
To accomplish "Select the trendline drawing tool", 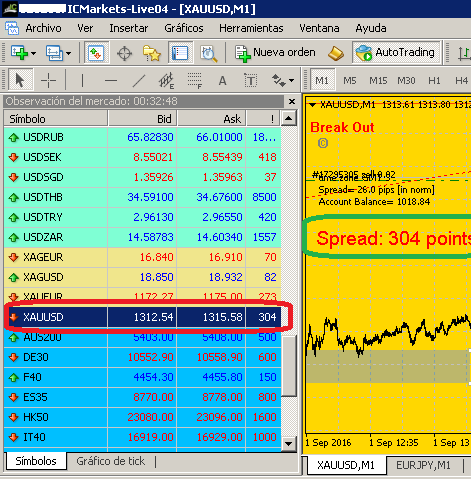I will pos(139,80).
